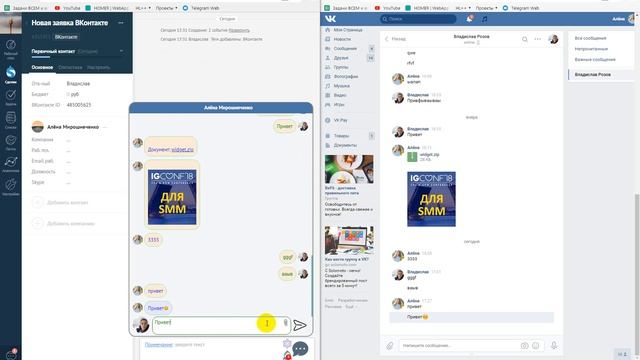Add photo via camera icon in VK
Image resolution: width=640 pixels, height=360 pixels.
pos(524,345)
